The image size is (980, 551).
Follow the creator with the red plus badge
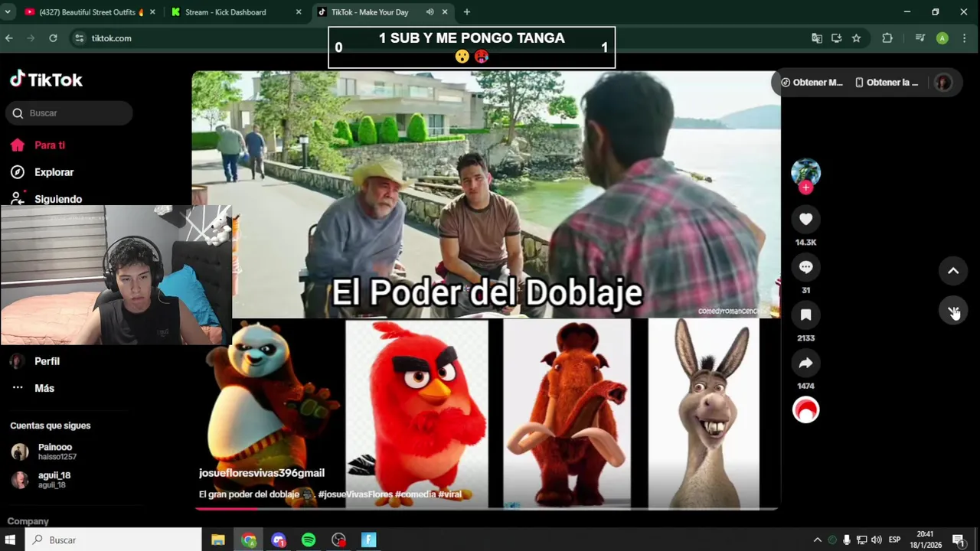pos(805,187)
